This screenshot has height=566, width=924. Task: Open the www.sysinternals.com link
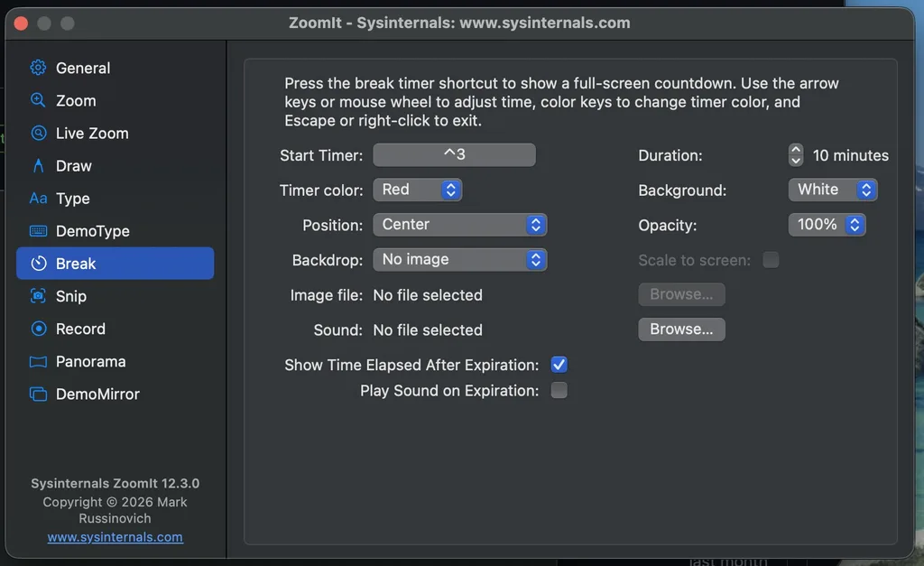(115, 537)
